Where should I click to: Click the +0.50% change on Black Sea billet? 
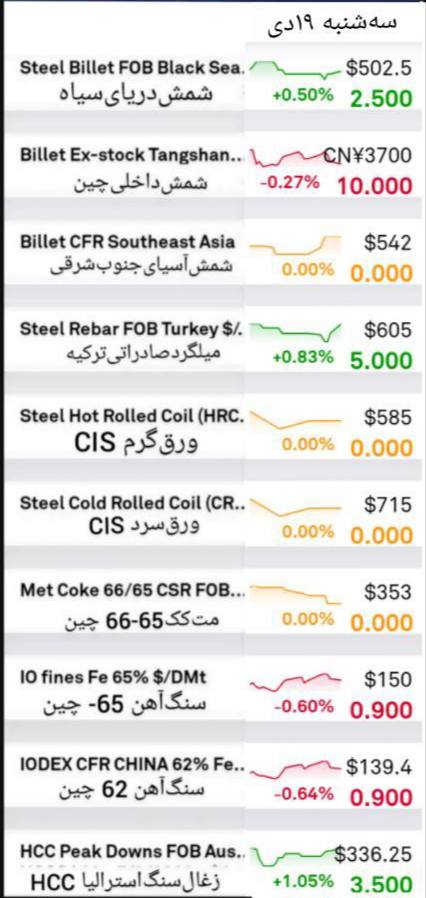[x=303, y=96]
